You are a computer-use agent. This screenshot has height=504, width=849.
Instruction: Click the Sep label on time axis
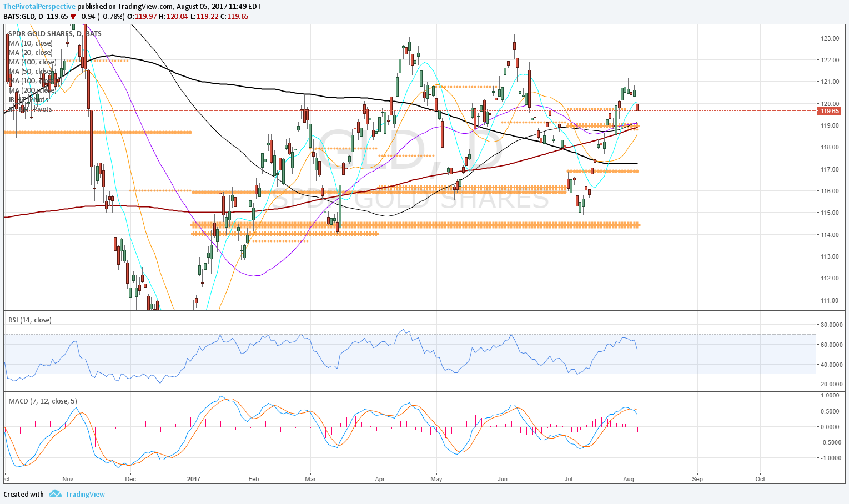(x=697, y=479)
